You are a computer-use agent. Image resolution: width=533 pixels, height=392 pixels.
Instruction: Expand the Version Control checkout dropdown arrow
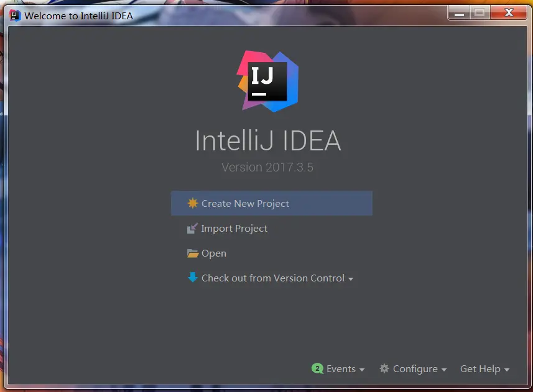point(351,279)
